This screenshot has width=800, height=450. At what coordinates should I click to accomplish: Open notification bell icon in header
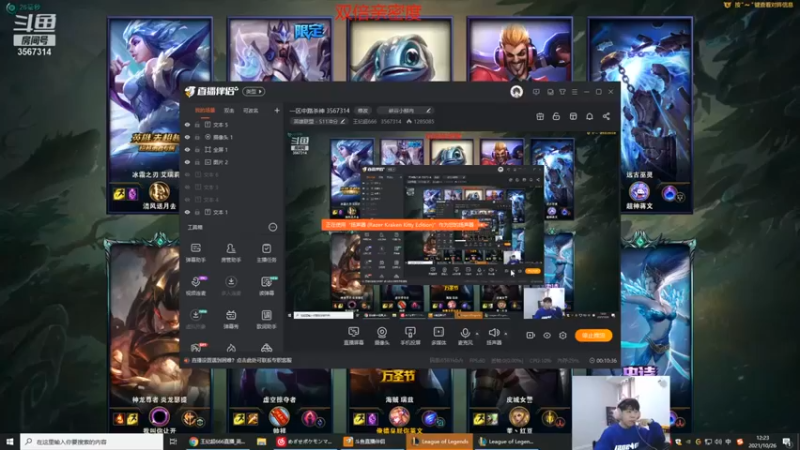point(589,116)
